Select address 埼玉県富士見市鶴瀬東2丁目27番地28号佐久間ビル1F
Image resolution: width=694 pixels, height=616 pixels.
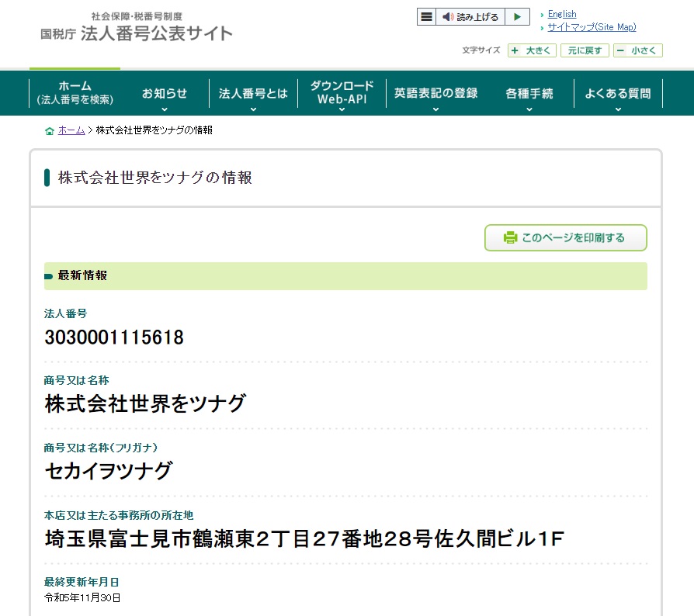[304, 538]
